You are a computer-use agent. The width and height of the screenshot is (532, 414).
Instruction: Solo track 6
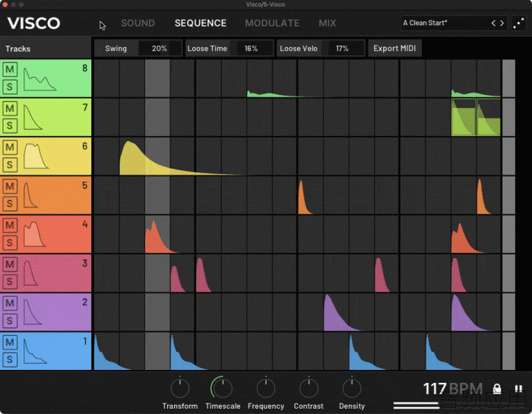[x=10, y=165]
